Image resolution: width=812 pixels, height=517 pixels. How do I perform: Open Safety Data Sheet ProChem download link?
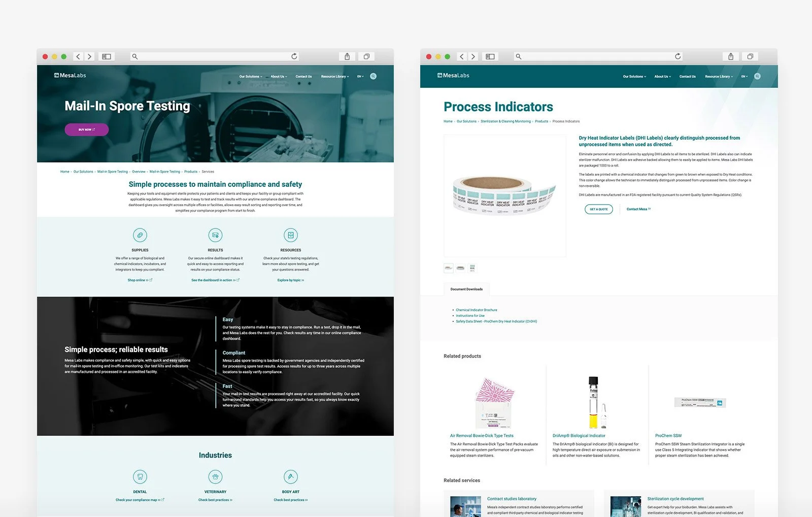coord(496,321)
